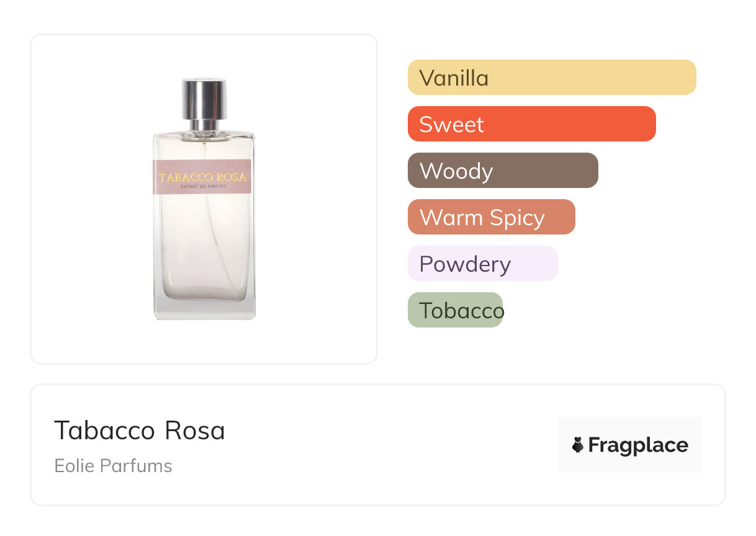Click the silver perfume bottle cap
Viewport: 756px width, 536px height.
coord(204,98)
